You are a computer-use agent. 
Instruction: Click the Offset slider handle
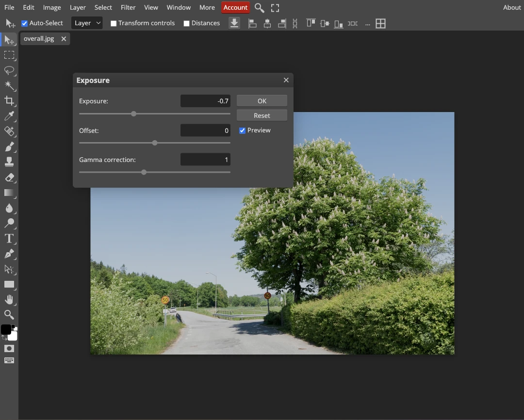[155, 143]
